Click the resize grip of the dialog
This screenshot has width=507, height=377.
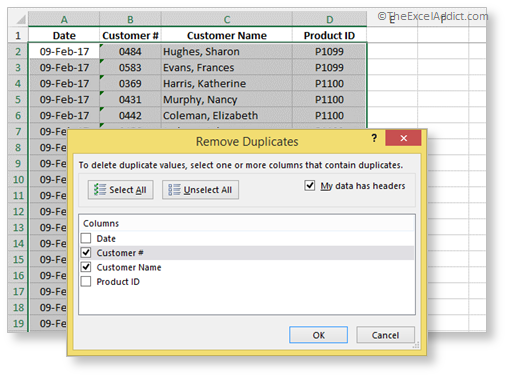[x=416, y=345]
